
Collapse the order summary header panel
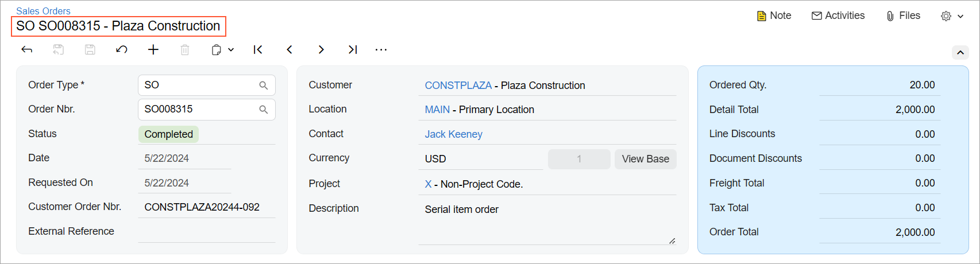pyautogui.click(x=960, y=53)
